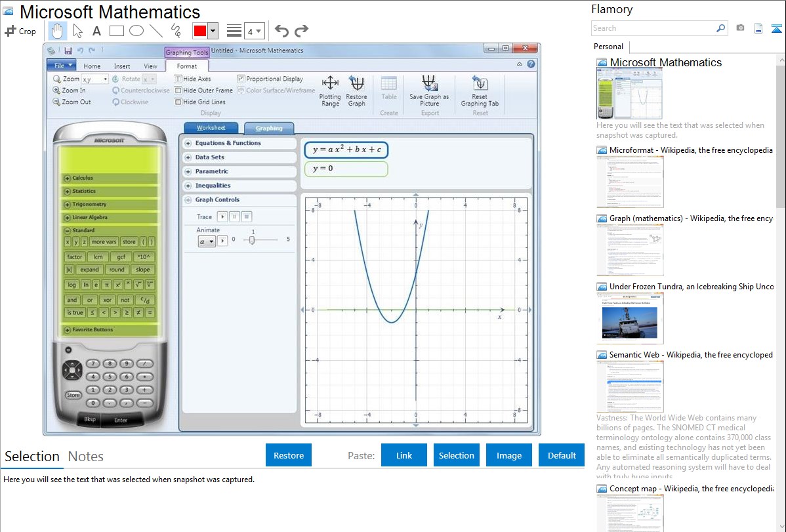Viewport: 786px width, 532px height.
Task: Choose the arrow pointer tool
Action: (x=77, y=31)
